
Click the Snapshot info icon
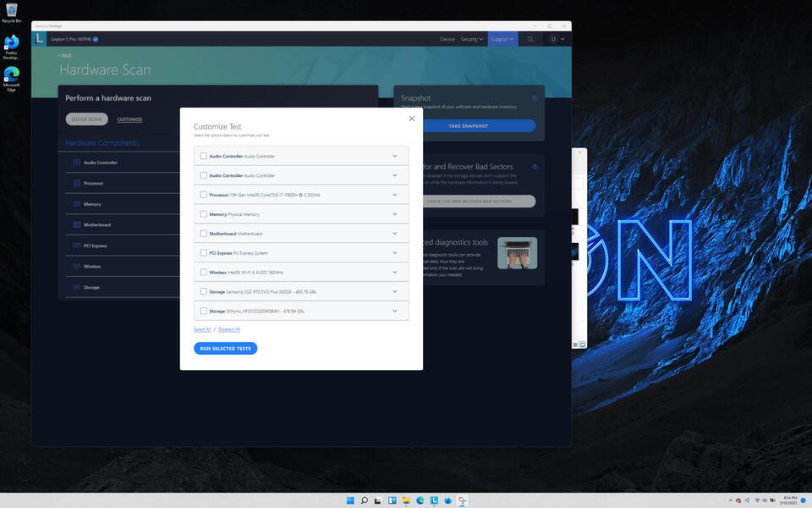[535, 98]
